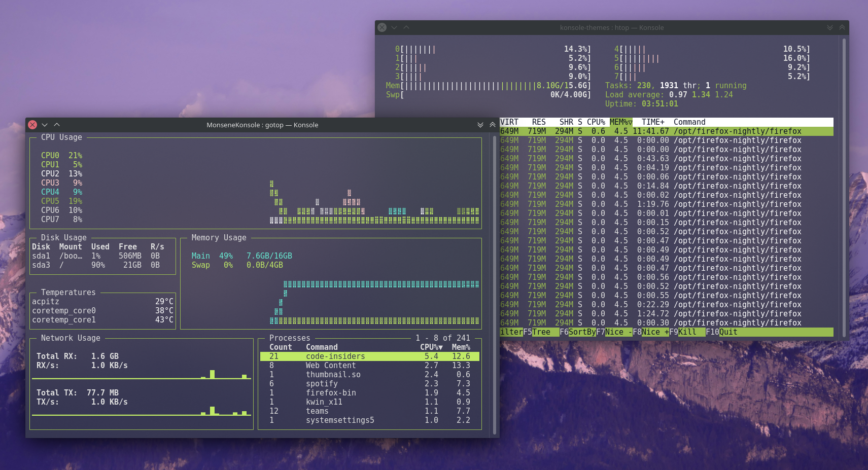Click F6 SortBy in htop footer
868x470 pixels.
[578, 332]
